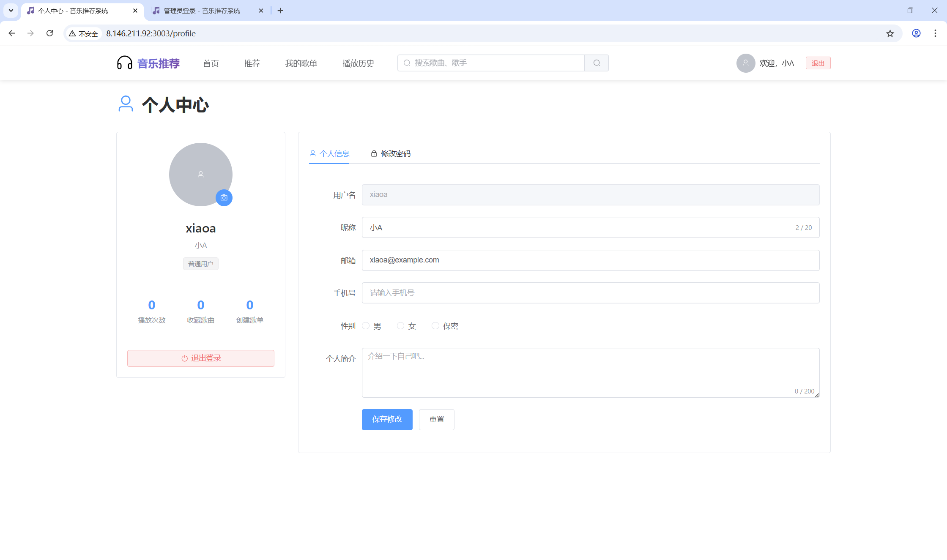This screenshot has height=560, width=947.
Task: Open Chrome three-dot menu
Action: 935,33
